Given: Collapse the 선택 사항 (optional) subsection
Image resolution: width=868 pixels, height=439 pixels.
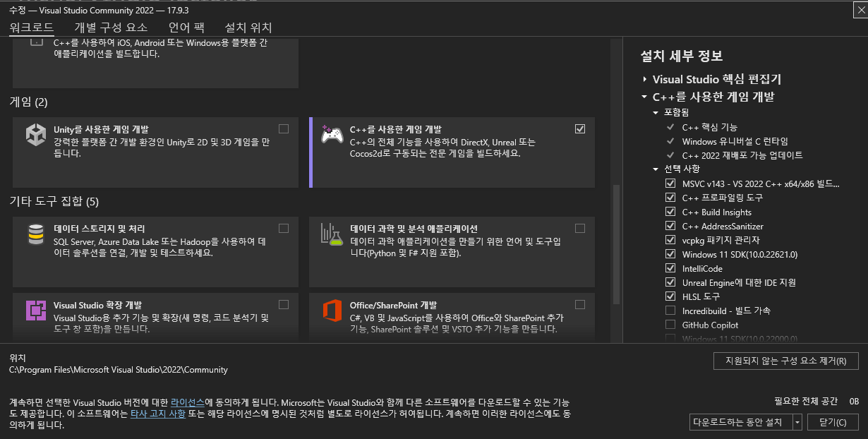Looking at the screenshot, I should (656, 169).
